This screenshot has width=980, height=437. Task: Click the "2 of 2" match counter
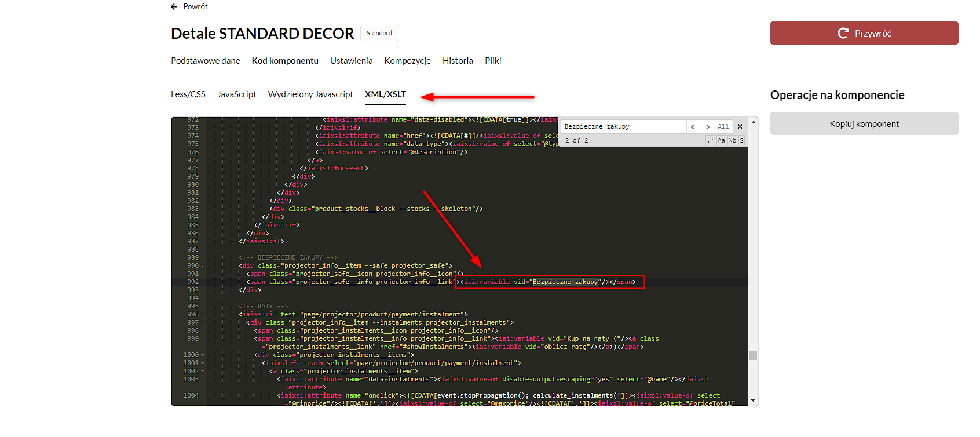(x=576, y=140)
